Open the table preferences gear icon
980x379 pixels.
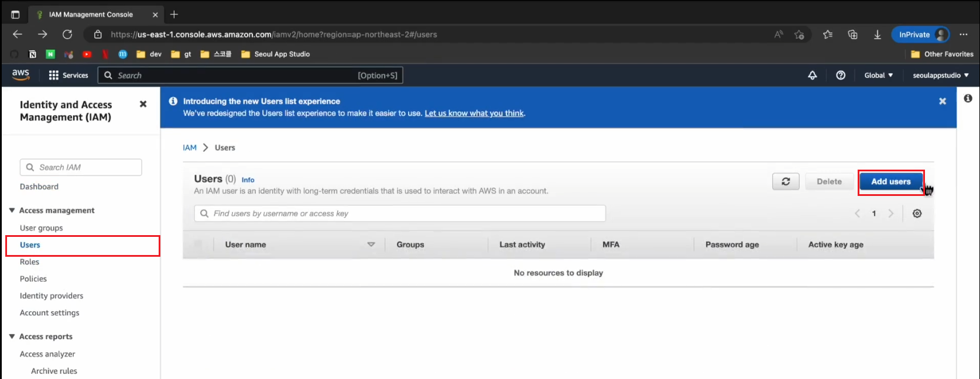(917, 213)
